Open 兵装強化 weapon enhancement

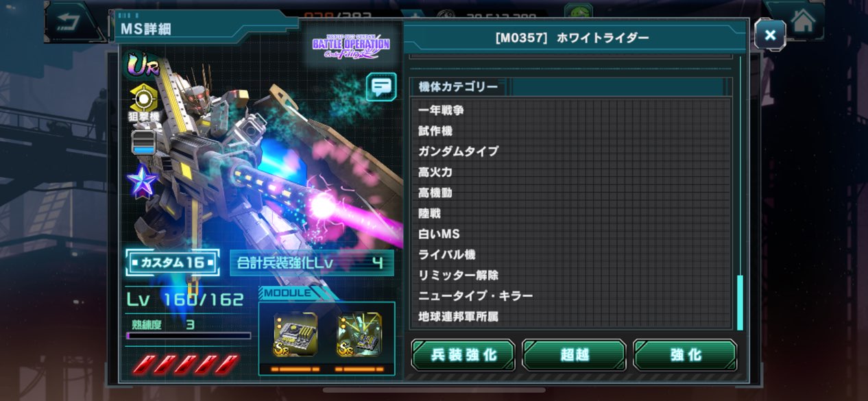[x=463, y=355]
